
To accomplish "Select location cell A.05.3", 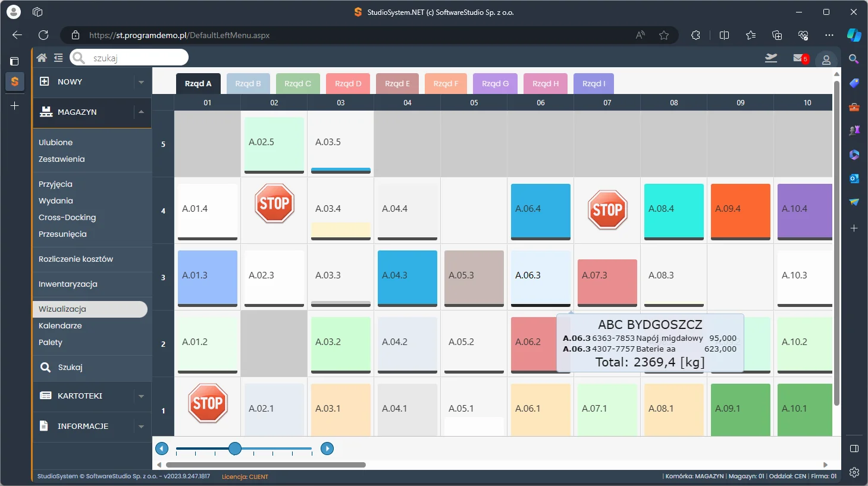I will coord(474,277).
